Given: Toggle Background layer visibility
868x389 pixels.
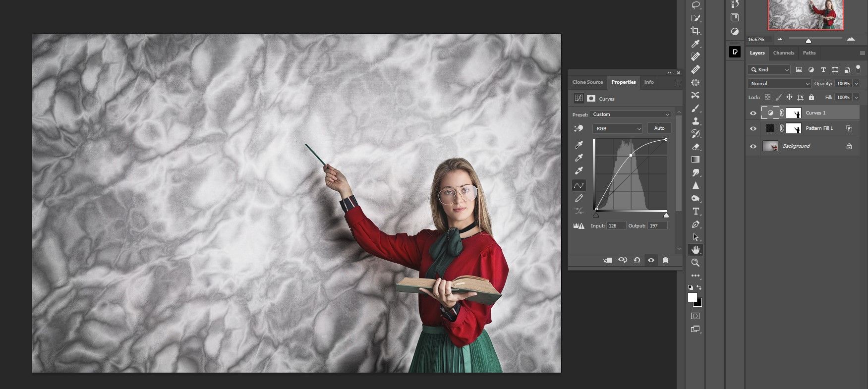Looking at the screenshot, I should [753, 146].
